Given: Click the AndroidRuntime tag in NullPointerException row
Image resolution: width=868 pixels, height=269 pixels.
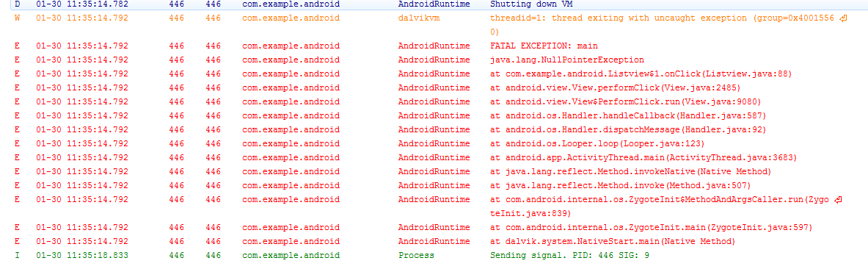Looking at the screenshot, I should click(x=434, y=60).
